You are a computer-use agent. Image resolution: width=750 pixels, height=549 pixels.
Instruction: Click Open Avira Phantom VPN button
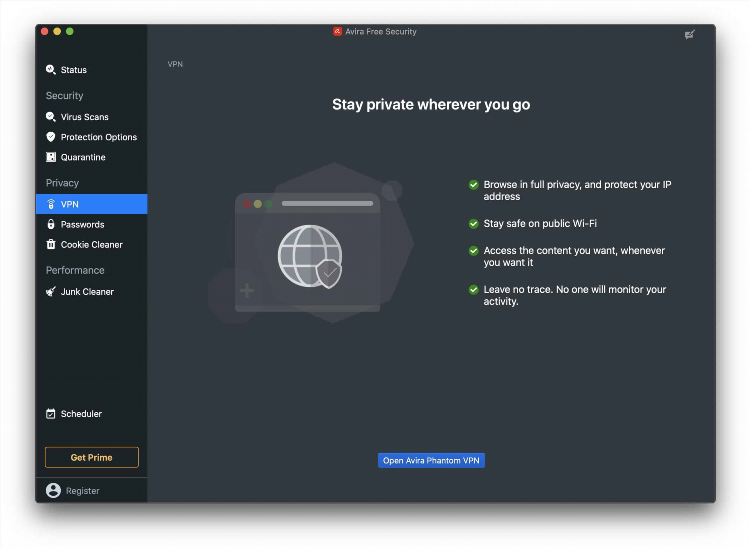click(x=431, y=461)
